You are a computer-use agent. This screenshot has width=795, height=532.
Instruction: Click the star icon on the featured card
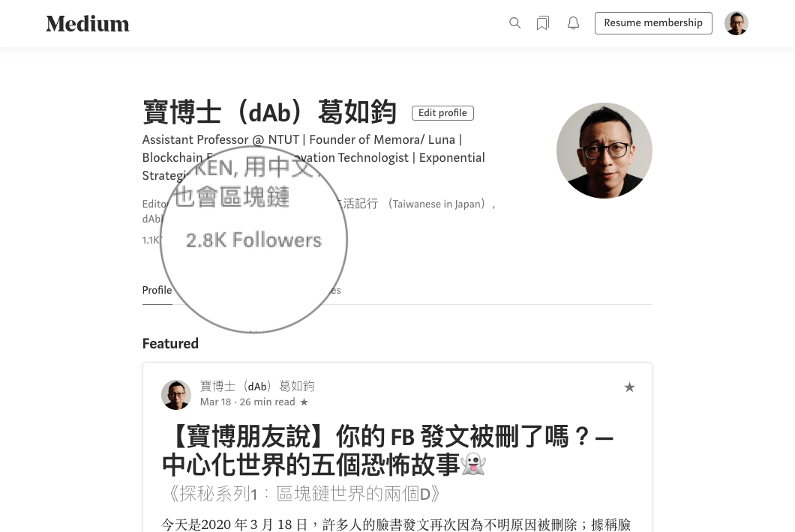coord(630,387)
